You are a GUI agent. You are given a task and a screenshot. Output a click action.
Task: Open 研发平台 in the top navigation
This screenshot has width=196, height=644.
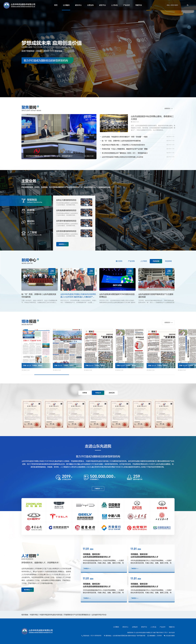pyautogui.click(x=102, y=5)
